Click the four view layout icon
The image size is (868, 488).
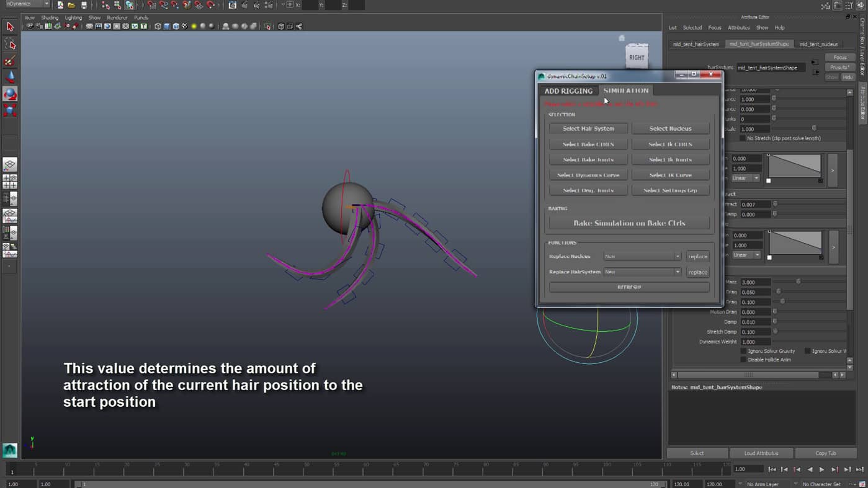10,181
